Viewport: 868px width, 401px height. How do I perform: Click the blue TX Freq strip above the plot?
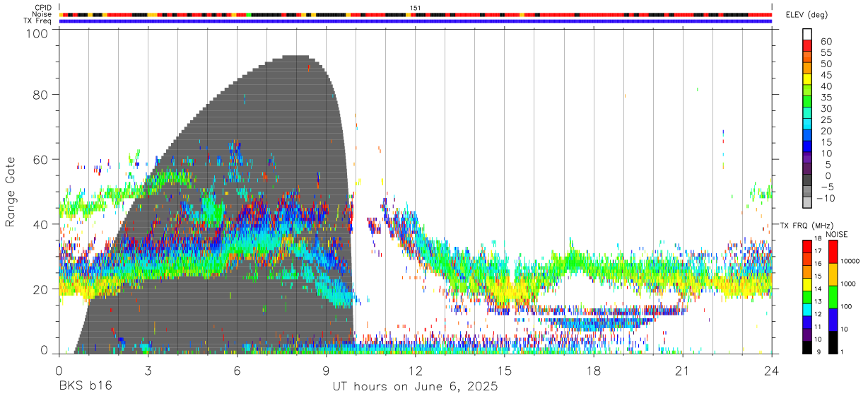coord(416,21)
